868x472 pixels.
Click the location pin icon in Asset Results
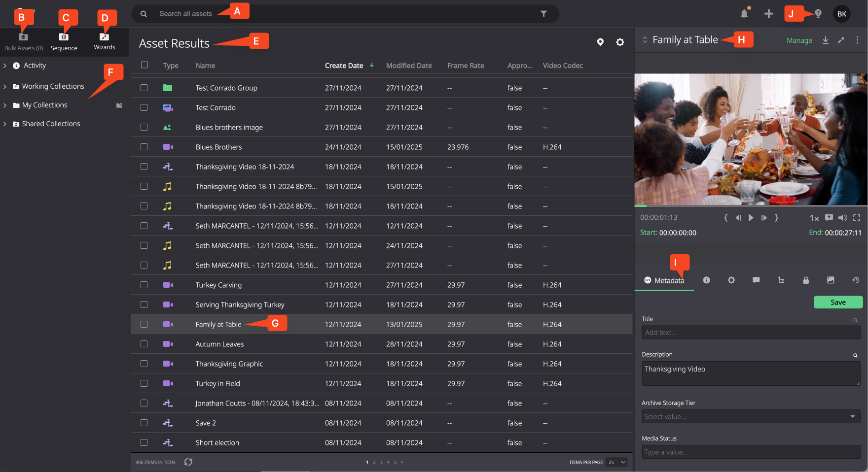pyautogui.click(x=600, y=42)
